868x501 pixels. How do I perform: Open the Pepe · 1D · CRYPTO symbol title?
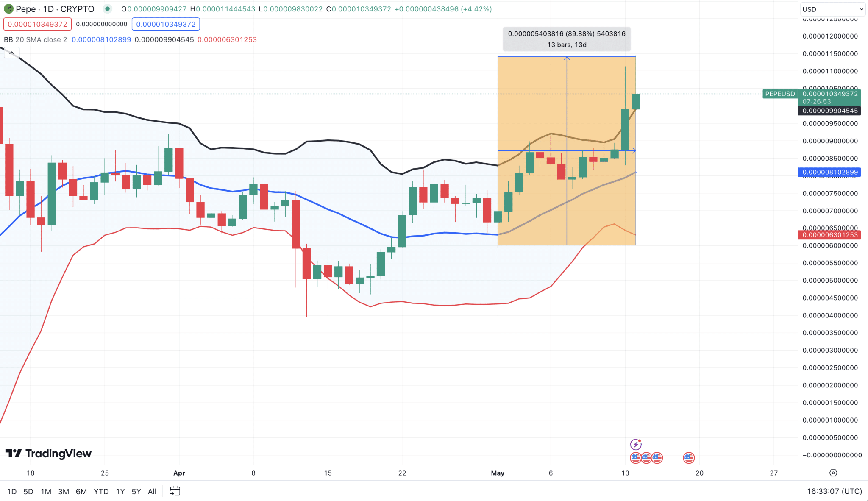click(55, 9)
